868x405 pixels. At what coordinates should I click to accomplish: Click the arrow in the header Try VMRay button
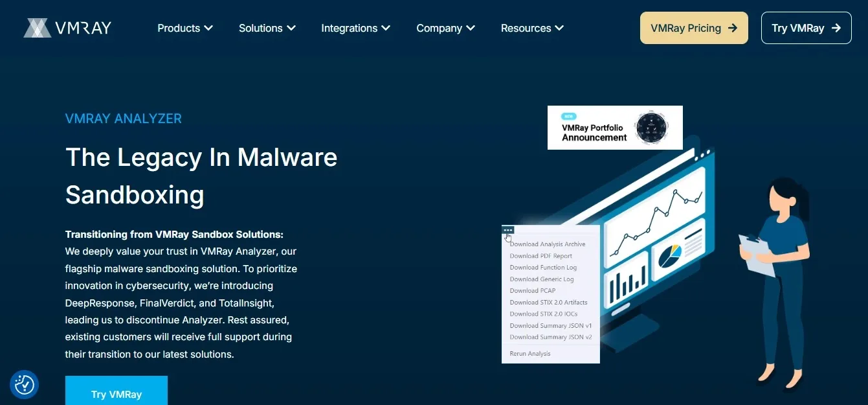tap(836, 28)
